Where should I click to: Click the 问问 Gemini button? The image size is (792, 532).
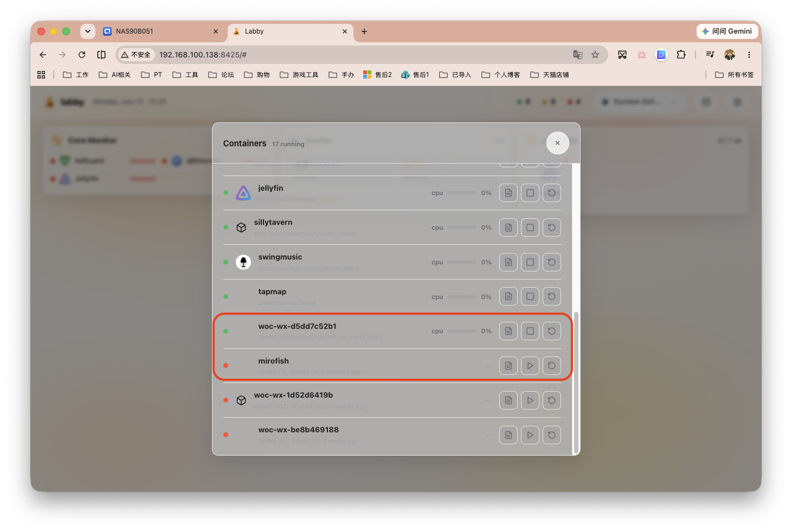pos(726,31)
